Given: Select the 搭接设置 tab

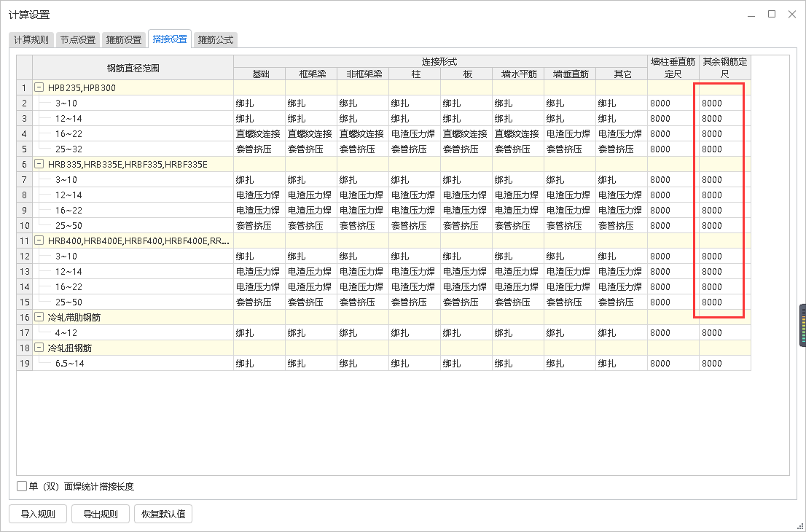Looking at the screenshot, I should (170, 39).
